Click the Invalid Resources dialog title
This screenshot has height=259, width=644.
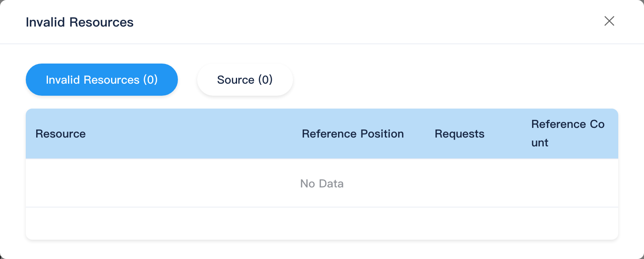tap(80, 22)
